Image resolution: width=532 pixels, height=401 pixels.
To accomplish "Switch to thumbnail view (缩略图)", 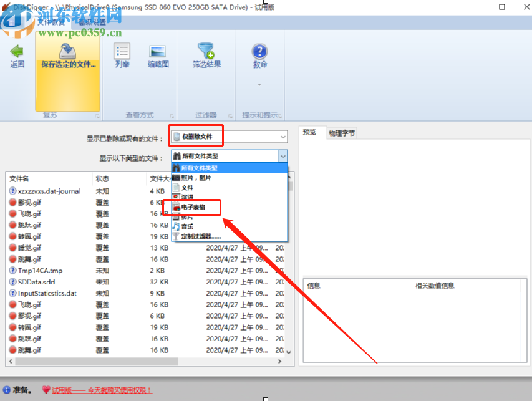I will pos(158,56).
